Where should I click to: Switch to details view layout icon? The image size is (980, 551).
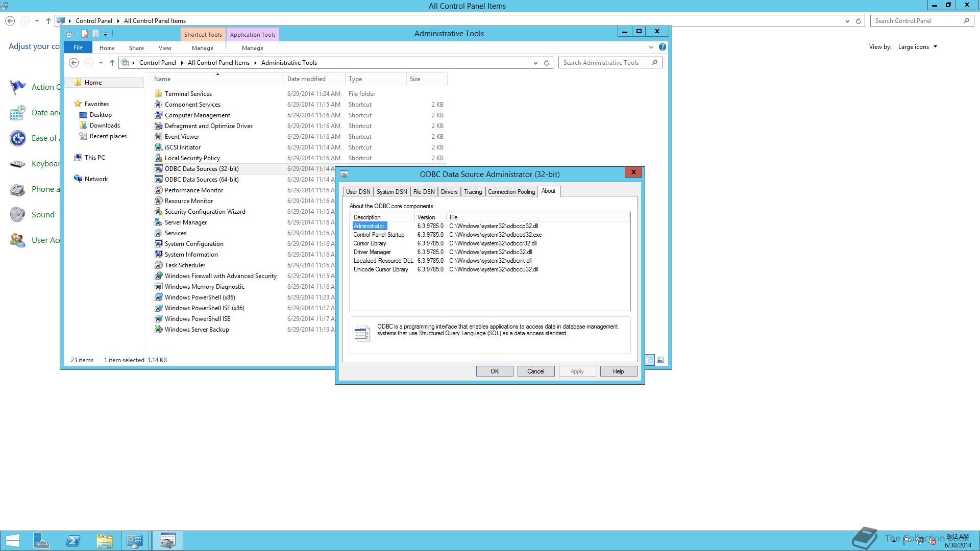pos(650,360)
